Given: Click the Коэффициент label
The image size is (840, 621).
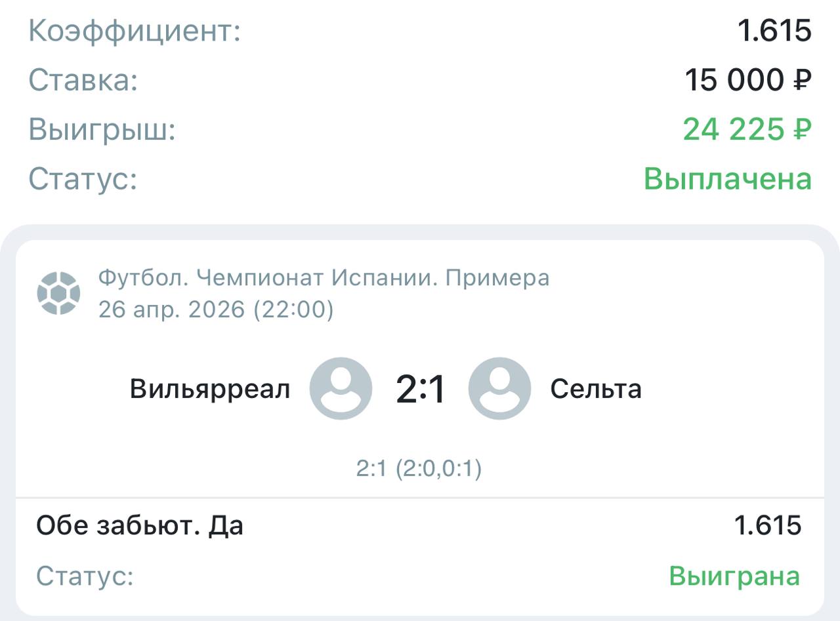Looking at the screenshot, I should (x=135, y=31).
